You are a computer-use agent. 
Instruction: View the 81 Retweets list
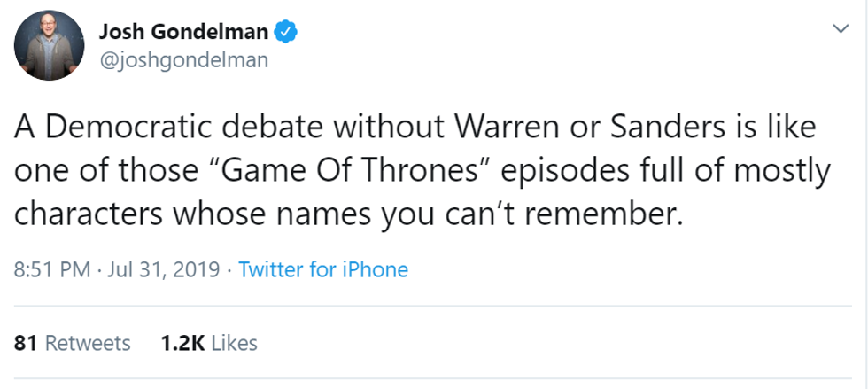74,342
